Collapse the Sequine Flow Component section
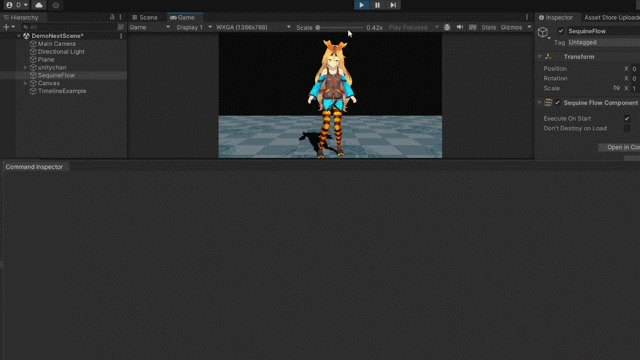This screenshot has width=640, height=360. 540,102
